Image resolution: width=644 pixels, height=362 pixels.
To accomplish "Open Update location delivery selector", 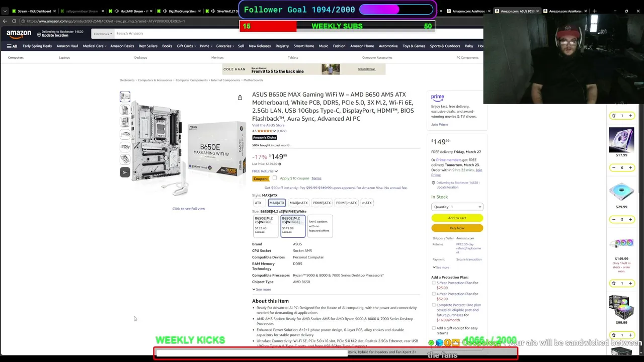I will point(60,34).
